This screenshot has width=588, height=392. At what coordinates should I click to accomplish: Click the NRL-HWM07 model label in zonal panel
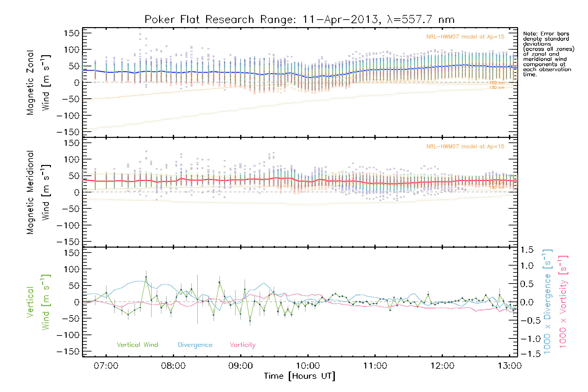(x=465, y=37)
